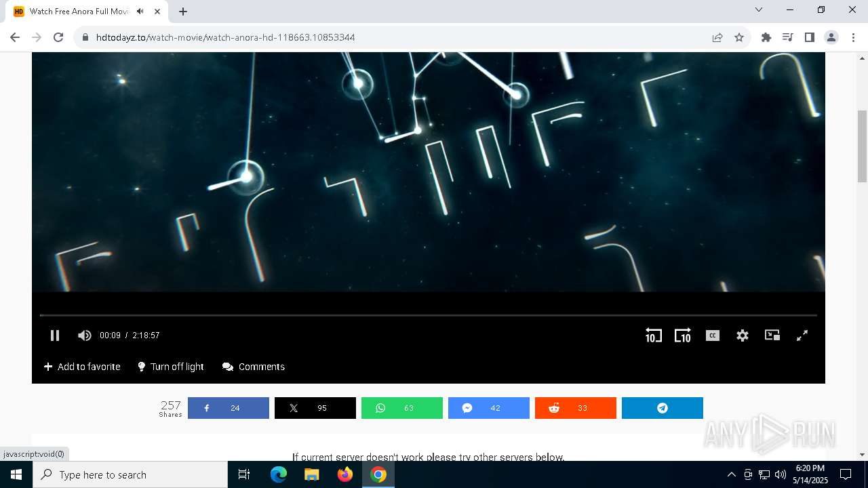The image size is (868, 488).
Task: Open Windows notification center
Action: [846, 474]
